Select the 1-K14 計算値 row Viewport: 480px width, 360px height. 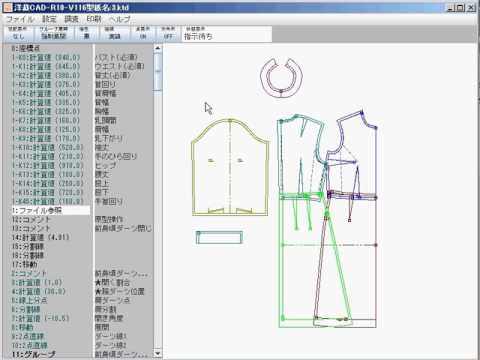[48, 184]
